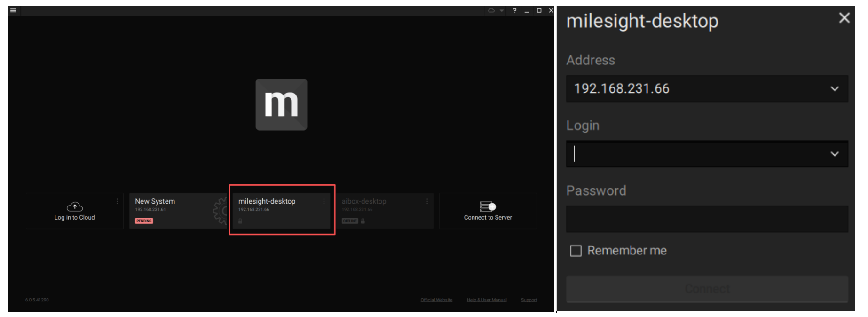Open the Help & User Manual link
868x317 pixels.
click(487, 300)
